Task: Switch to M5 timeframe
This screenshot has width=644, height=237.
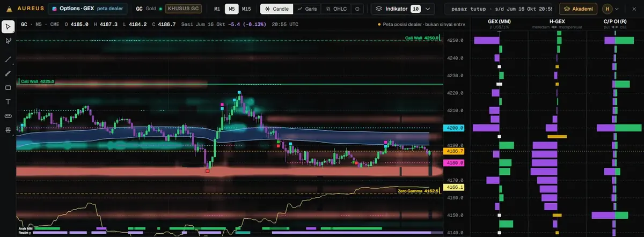Action: [x=231, y=9]
